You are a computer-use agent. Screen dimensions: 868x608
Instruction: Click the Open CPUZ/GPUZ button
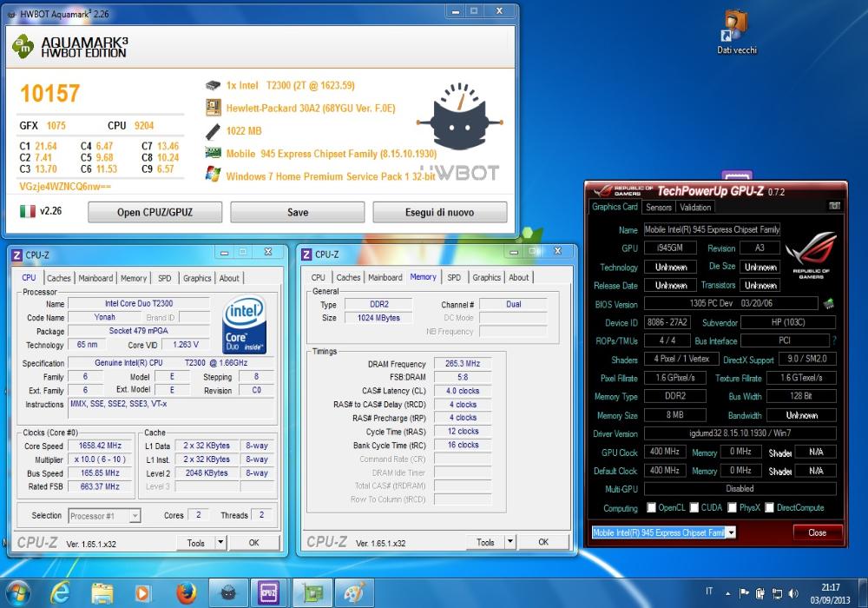[155, 212]
